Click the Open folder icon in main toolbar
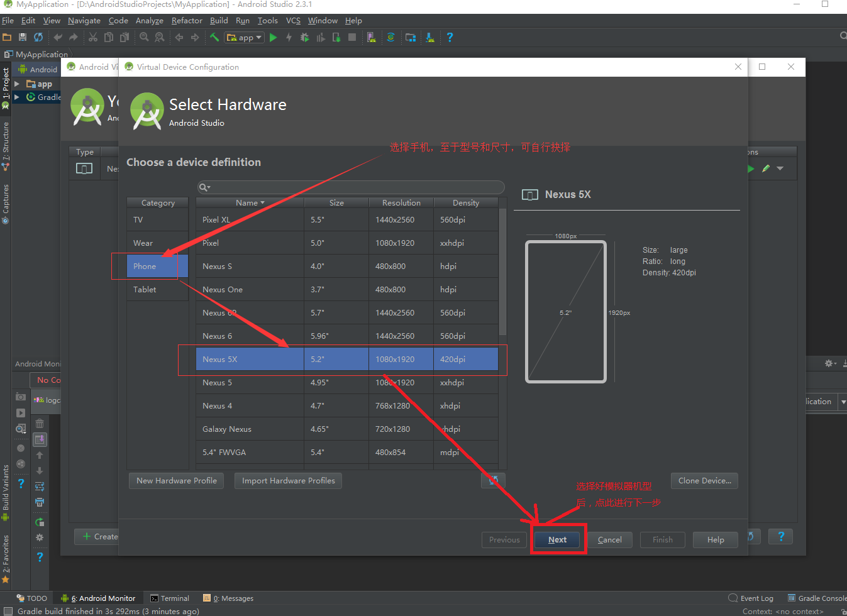Image resolution: width=847 pixels, height=616 pixels. [7, 37]
